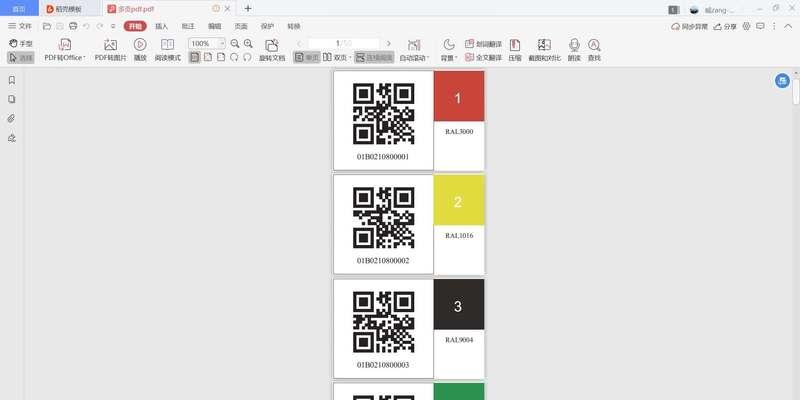
Task: Switch to the Edit tab
Action: coord(215,26)
